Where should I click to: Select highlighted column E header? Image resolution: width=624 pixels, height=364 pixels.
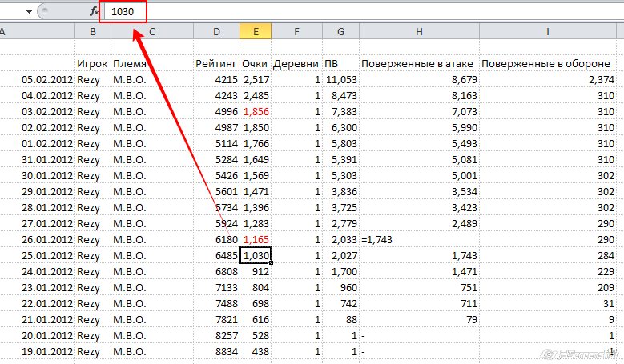256,31
